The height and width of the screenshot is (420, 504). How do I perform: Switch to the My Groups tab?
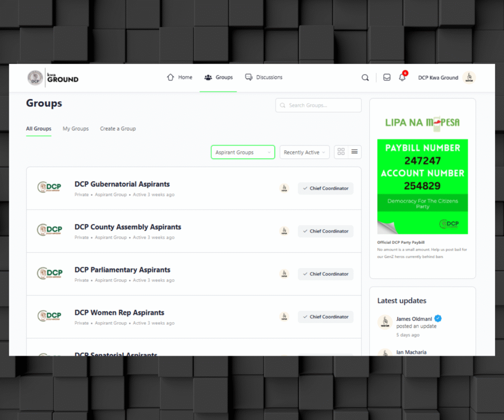(76, 129)
